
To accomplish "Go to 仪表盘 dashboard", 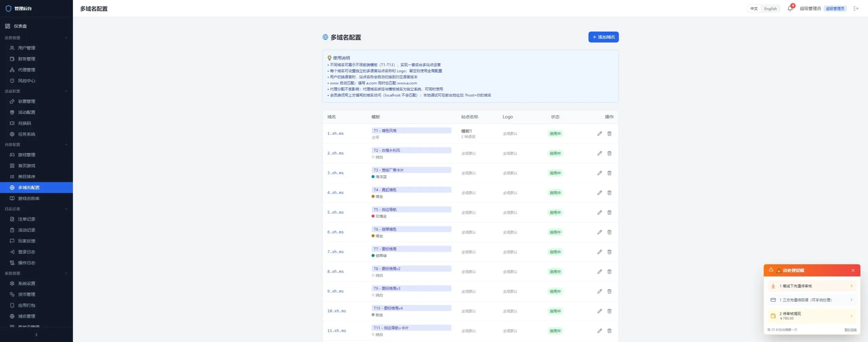I will click(36, 26).
